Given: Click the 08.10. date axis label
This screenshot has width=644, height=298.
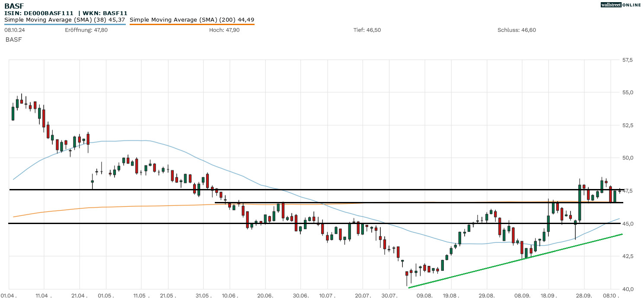Looking at the screenshot, I should point(610,295).
